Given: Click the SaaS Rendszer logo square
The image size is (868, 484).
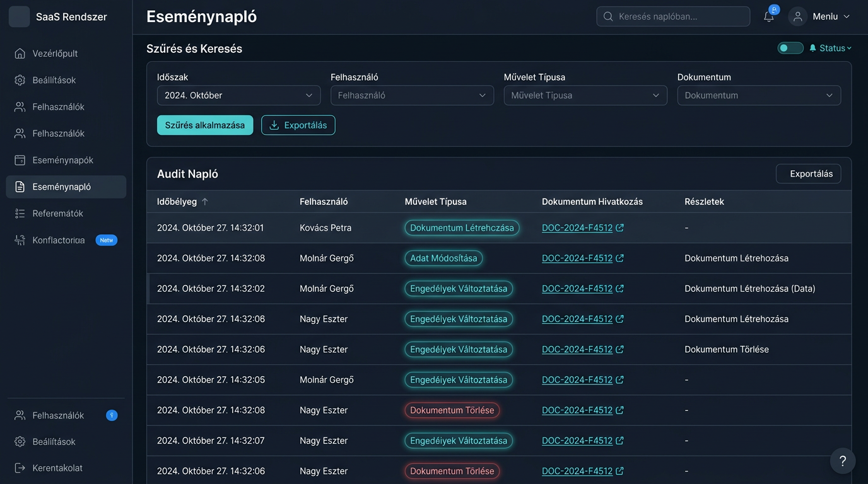Looking at the screenshot, I should [x=19, y=16].
